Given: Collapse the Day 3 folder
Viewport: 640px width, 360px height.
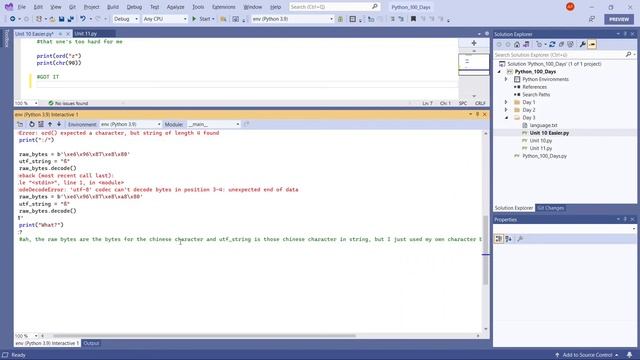Looking at the screenshot, I should [x=507, y=118].
